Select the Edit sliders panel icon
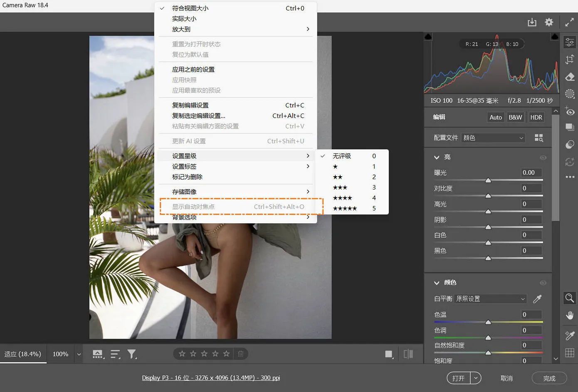The width and height of the screenshot is (578, 392). point(570,42)
